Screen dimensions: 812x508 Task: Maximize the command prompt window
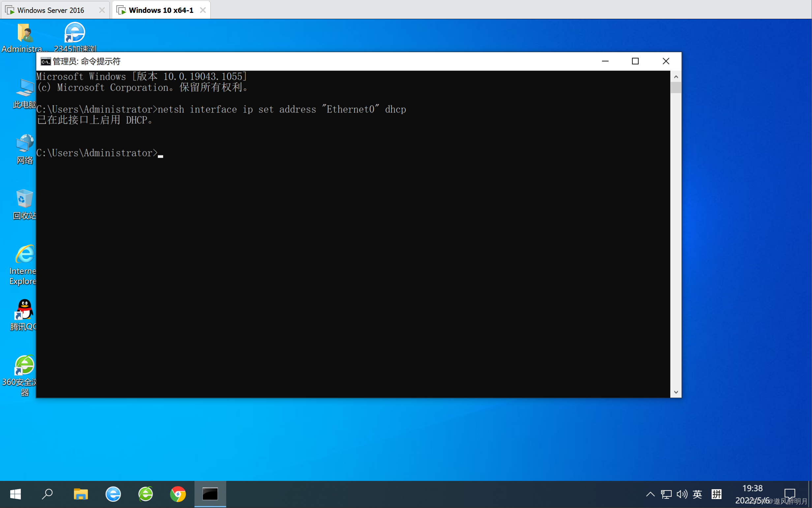point(635,61)
